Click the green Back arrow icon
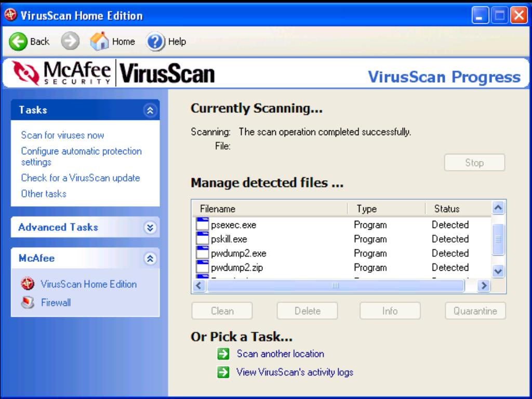The height and width of the screenshot is (399, 532). [18, 42]
